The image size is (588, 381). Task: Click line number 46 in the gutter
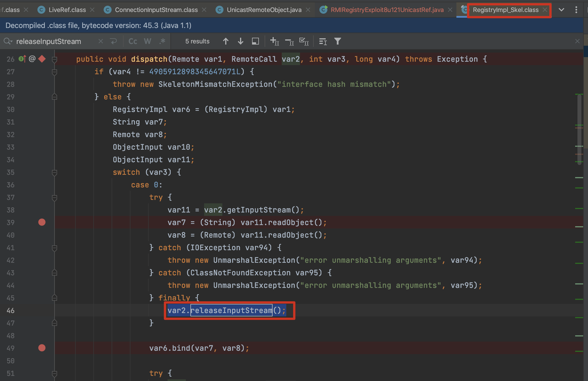[11, 310]
